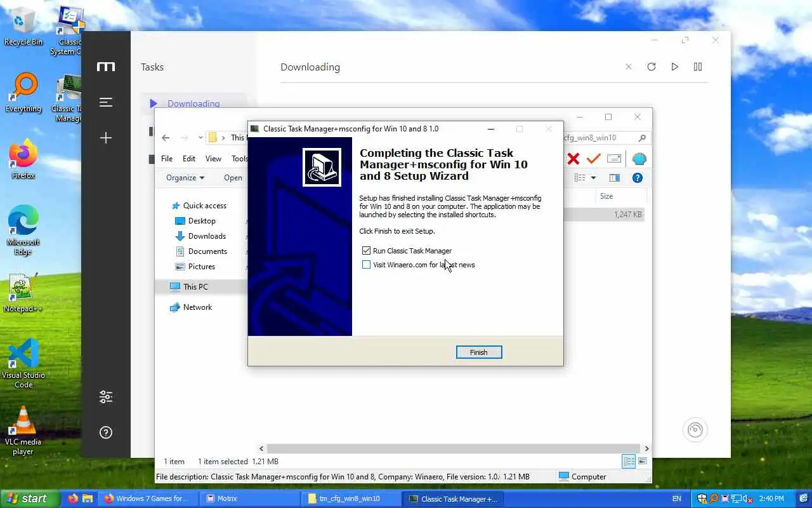Open view options dropdown arrow
The width and height of the screenshot is (812, 508).
[x=594, y=178]
